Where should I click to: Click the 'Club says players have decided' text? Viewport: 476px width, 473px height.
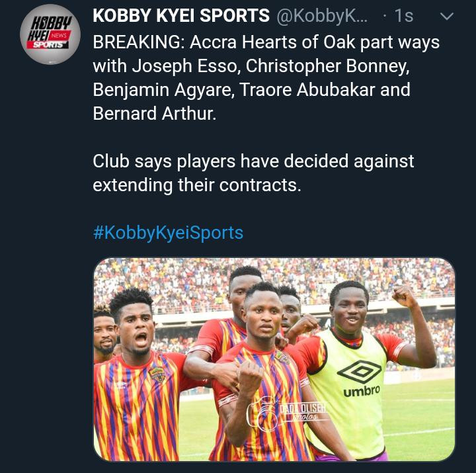253,161
